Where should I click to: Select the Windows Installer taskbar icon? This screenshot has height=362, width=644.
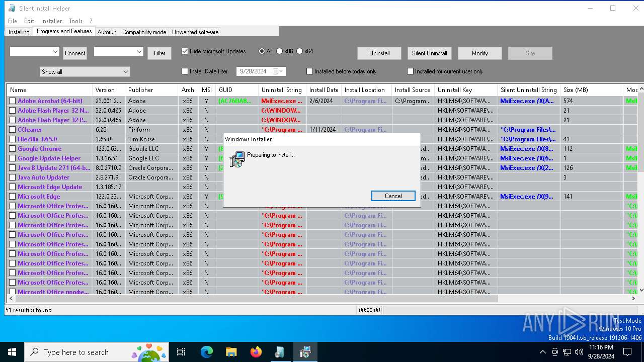pos(305,352)
